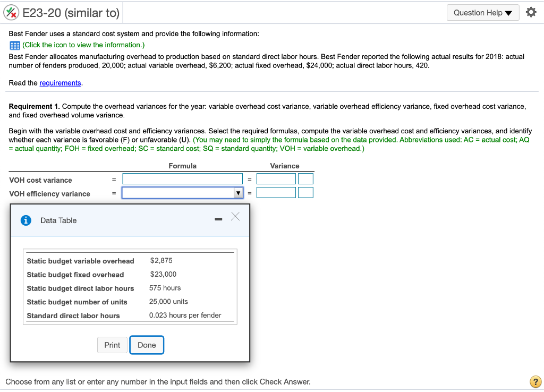
Task: Click the VOH cost variance F/U field
Action: click(305, 179)
